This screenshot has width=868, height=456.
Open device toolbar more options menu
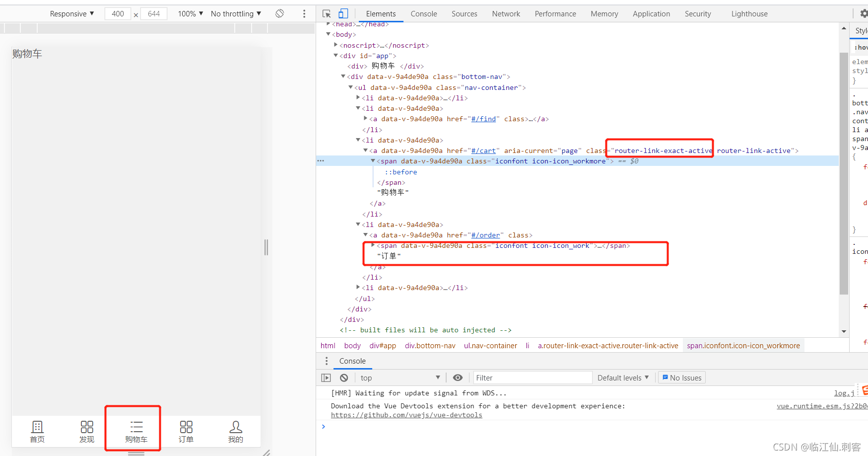[304, 14]
